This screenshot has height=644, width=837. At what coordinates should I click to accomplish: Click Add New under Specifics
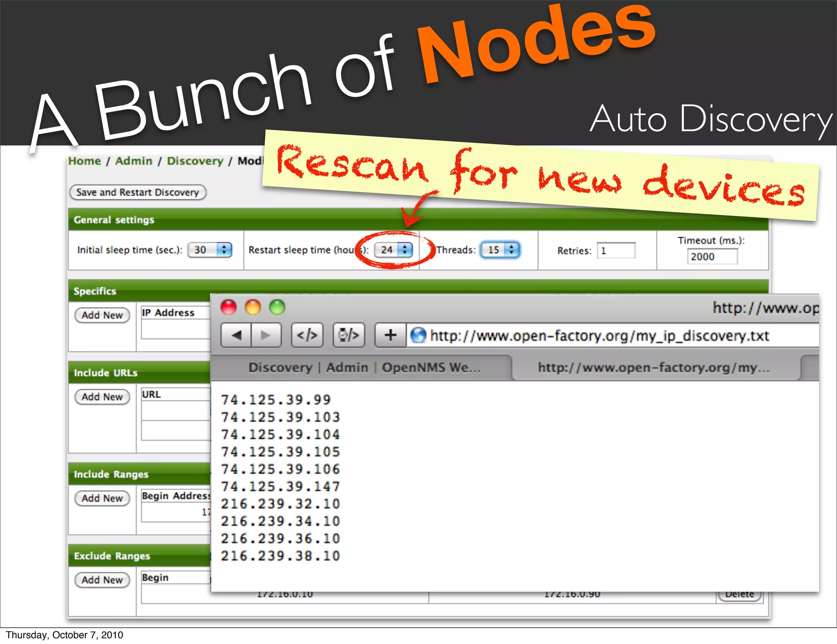(102, 315)
